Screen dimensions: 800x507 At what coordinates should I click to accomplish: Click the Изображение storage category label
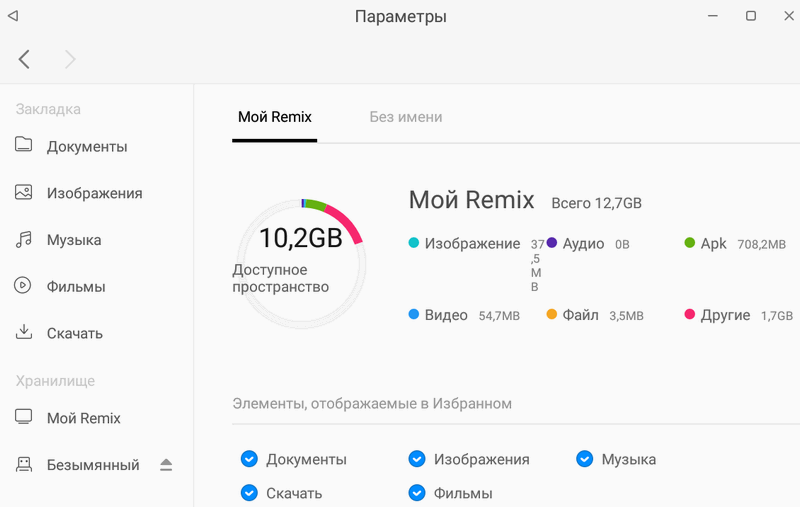tap(472, 244)
